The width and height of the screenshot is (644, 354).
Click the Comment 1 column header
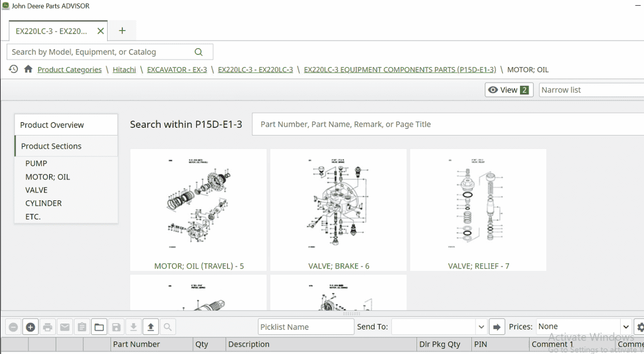click(x=572, y=344)
